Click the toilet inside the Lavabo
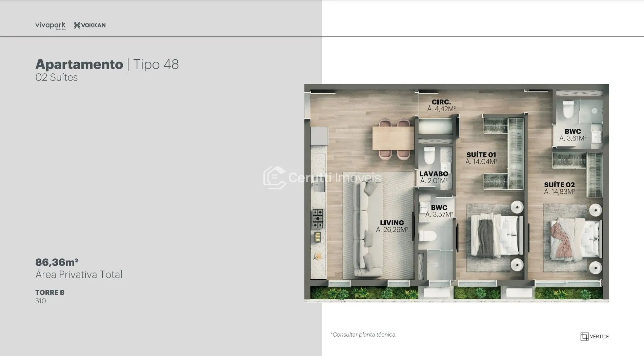The image size is (644, 356). tap(429, 155)
